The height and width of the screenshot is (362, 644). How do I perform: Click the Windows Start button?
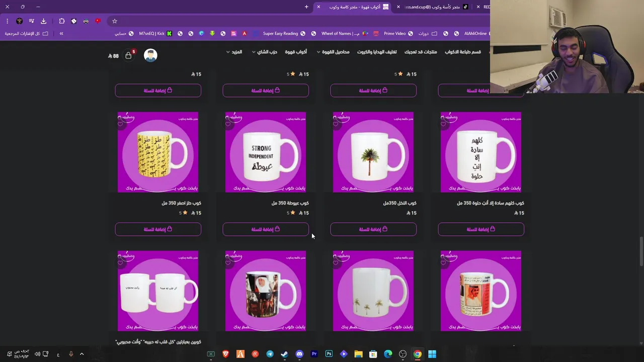pyautogui.click(x=432, y=354)
